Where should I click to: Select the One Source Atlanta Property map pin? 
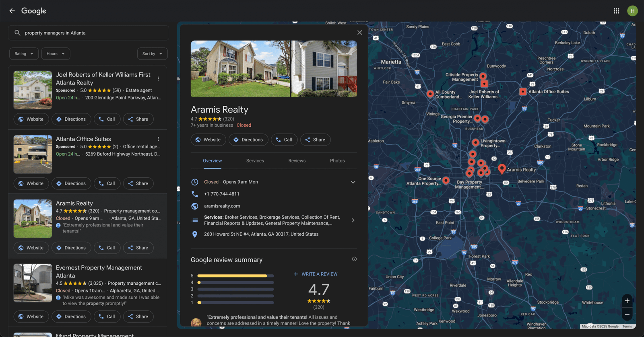pos(446,180)
